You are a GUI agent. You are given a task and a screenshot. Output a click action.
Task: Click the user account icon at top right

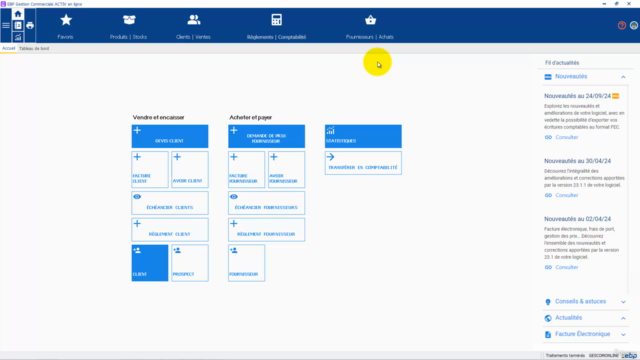(x=633, y=25)
